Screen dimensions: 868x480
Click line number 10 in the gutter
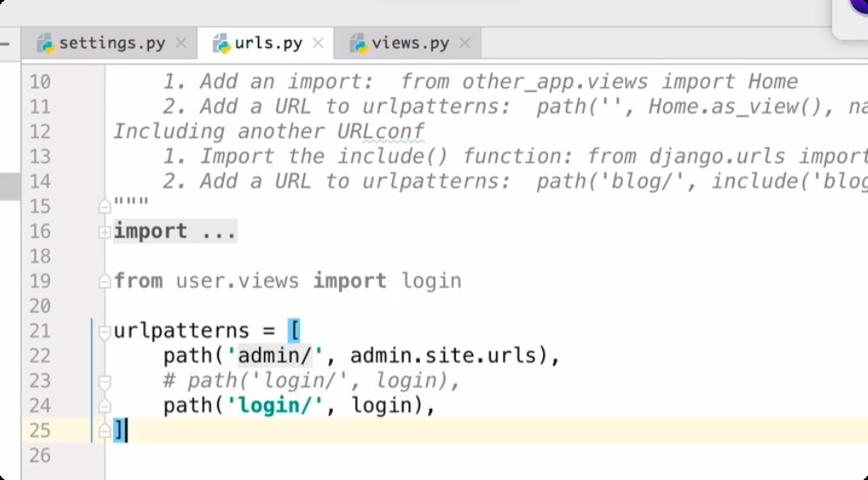pos(40,82)
